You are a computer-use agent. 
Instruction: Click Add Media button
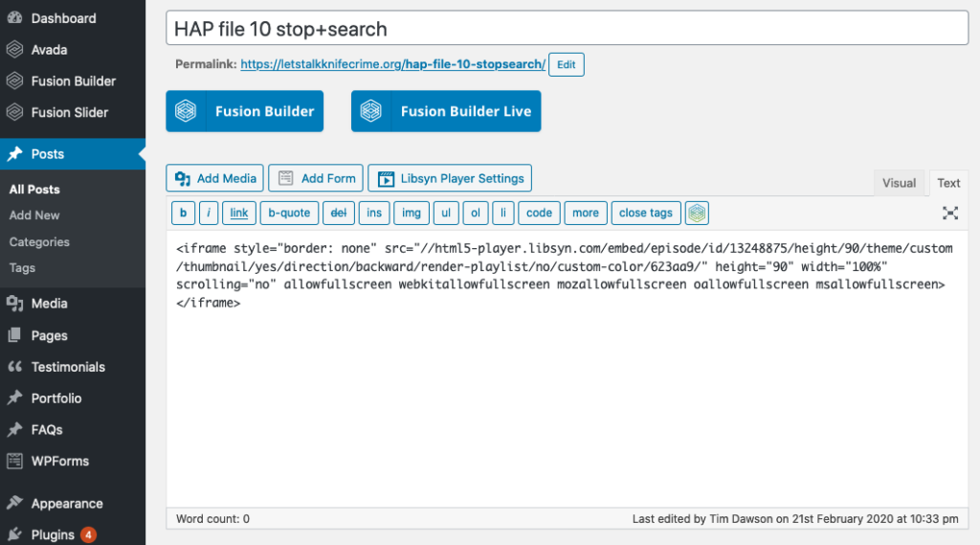pyautogui.click(x=215, y=178)
